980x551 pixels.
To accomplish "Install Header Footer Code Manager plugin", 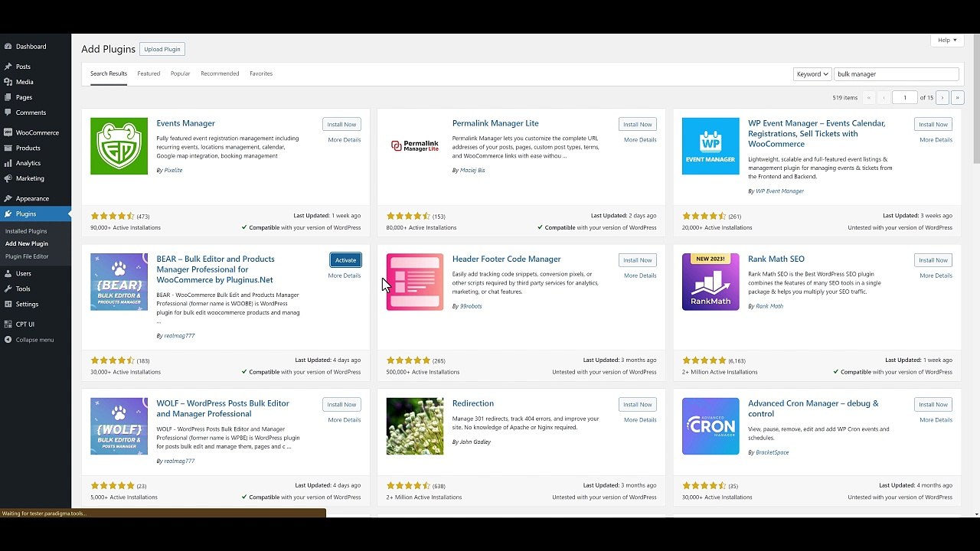I will pos(638,260).
